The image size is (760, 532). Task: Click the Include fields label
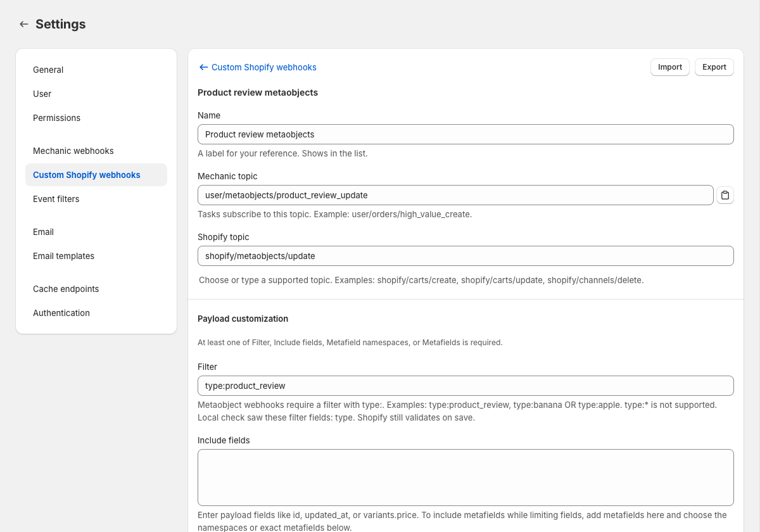(x=224, y=440)
